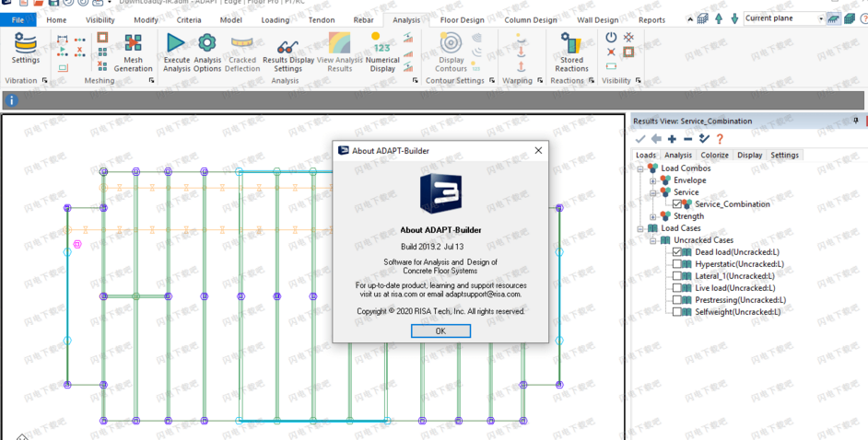
Task: Click the back arrow in Results View toolbar
Action: pos(656,139)
